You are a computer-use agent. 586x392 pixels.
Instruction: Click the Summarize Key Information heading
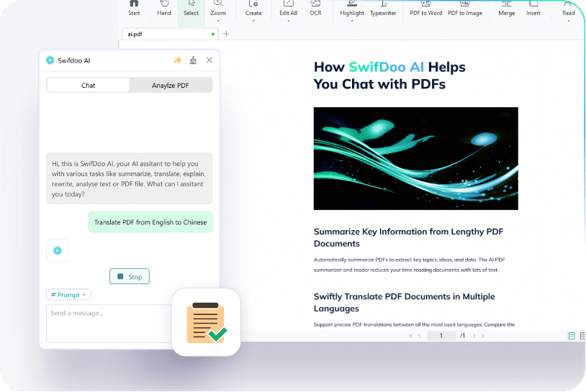(408, 237)
